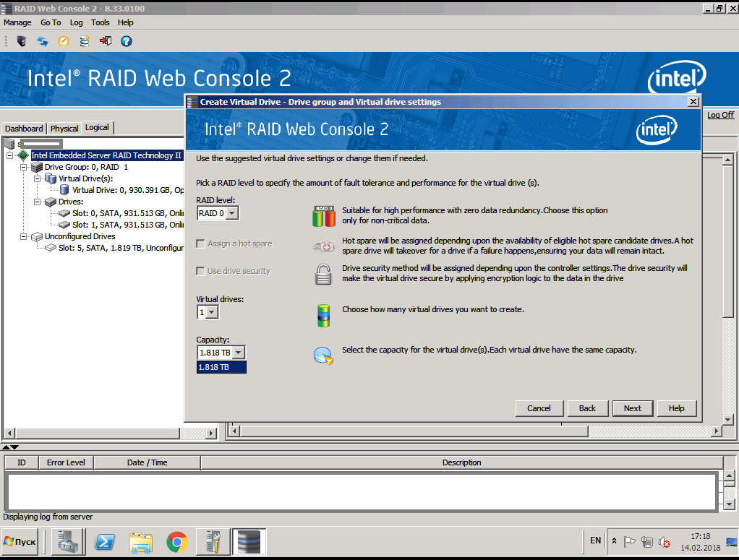
Task: Click the blue refresh arrows toolbar icon
Action: point(43,41)
